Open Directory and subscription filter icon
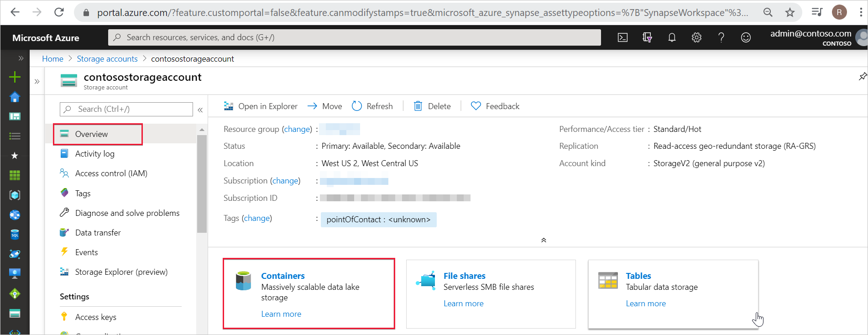Image resolution: width=868 pixels, height=335 pixels. click(647, 37)
